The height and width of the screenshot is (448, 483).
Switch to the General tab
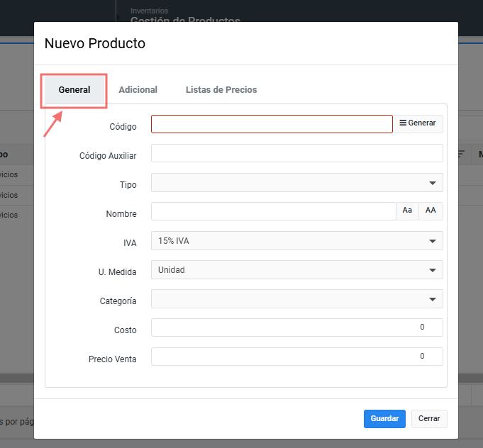pos(74,90)
